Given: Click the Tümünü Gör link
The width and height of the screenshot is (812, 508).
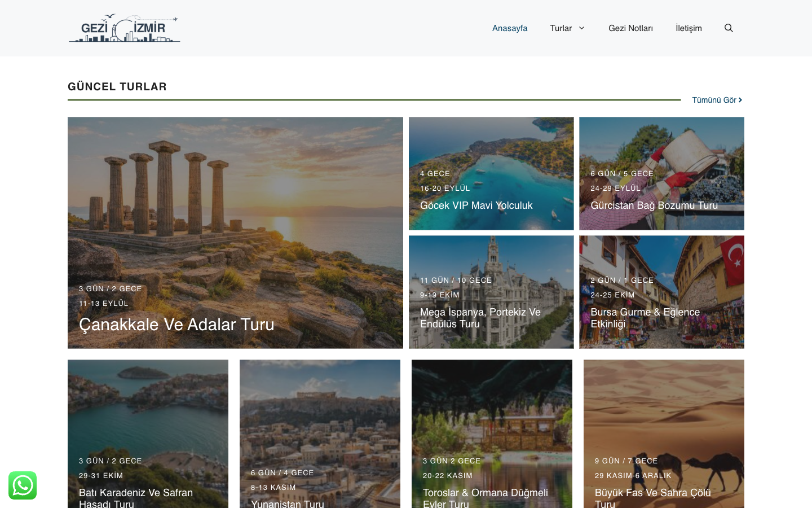Looking at the screenshot, I should [x=717, y=100].
